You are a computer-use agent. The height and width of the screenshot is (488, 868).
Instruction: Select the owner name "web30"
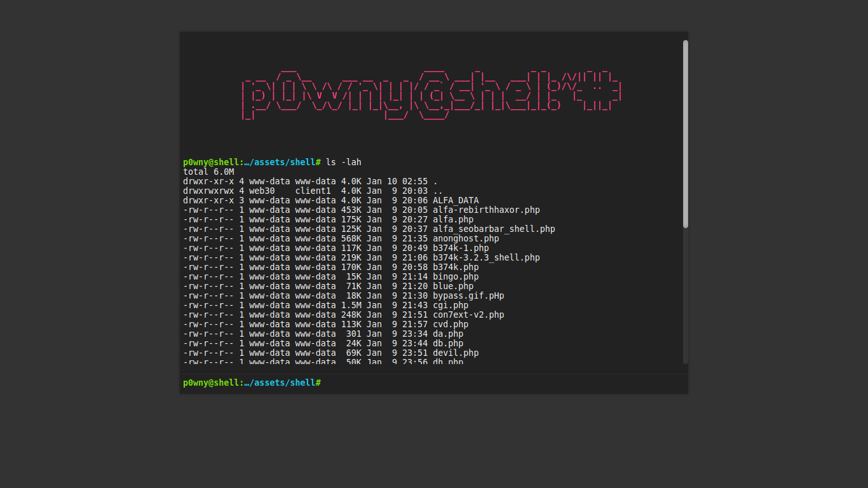coord(262,191)
